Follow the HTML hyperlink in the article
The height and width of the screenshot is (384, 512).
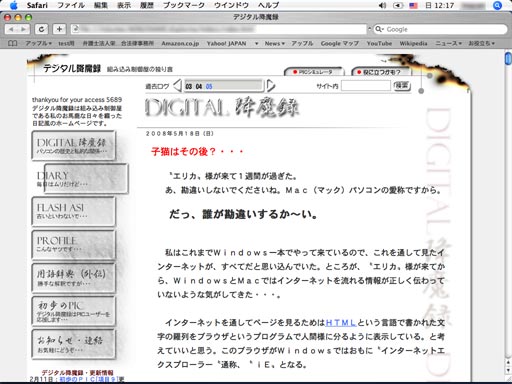point(341,323)
